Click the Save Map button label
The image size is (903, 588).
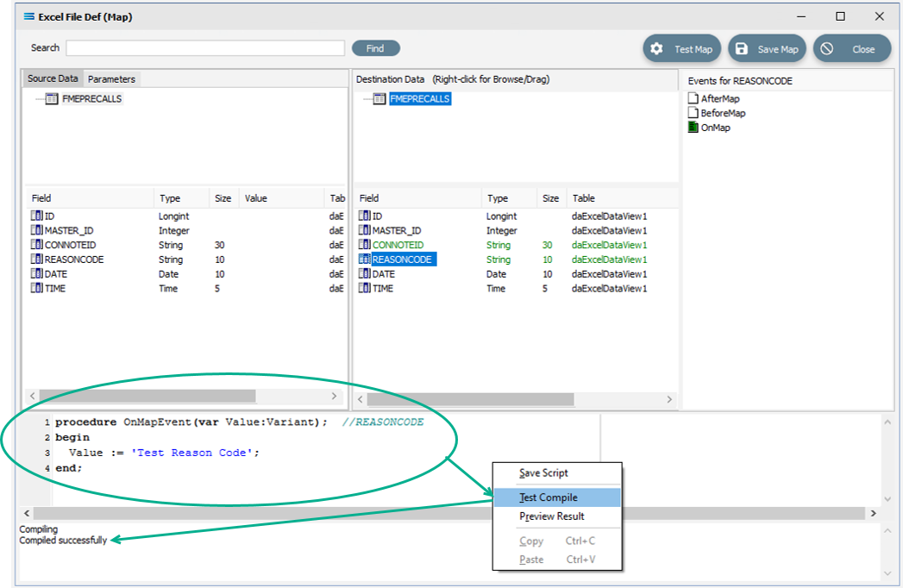[778, 49]
